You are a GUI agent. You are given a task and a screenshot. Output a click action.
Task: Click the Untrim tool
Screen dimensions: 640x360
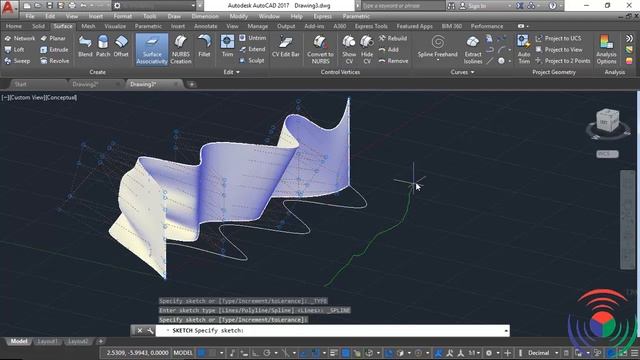tap(252, 38)
